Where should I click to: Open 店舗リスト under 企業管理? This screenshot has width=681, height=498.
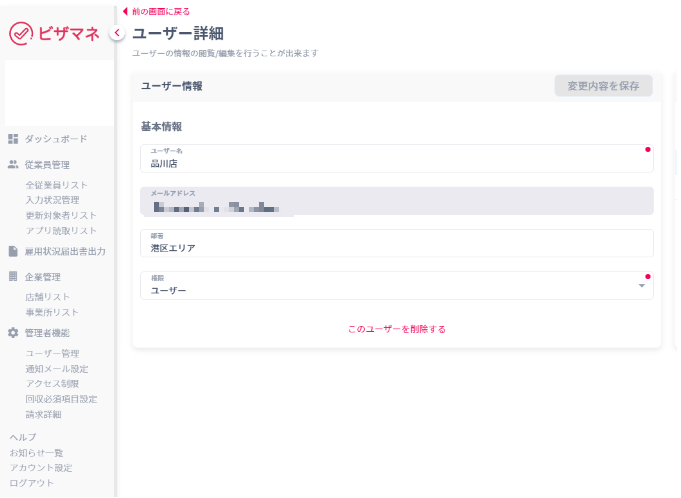tap(47, 297)
